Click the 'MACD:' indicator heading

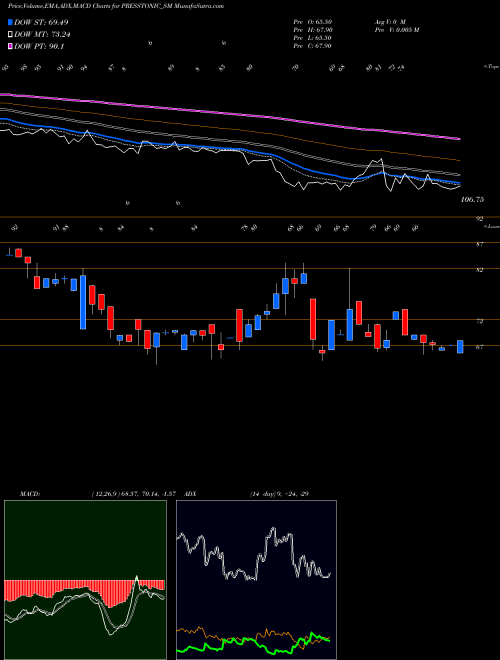29,494
